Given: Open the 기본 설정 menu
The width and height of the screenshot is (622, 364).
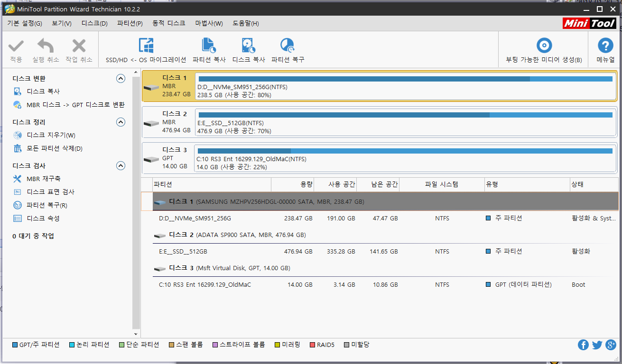Looking at the screenshot, I should click(25, 23).
